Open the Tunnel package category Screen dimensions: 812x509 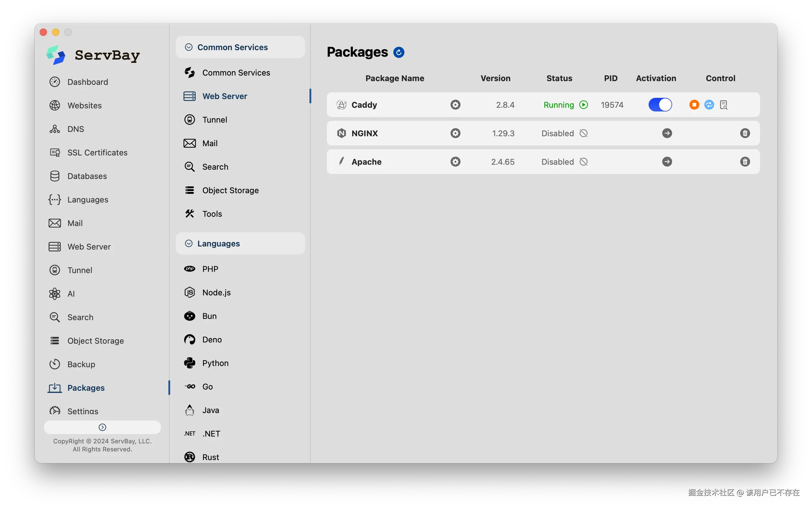[x=215, y=120]
